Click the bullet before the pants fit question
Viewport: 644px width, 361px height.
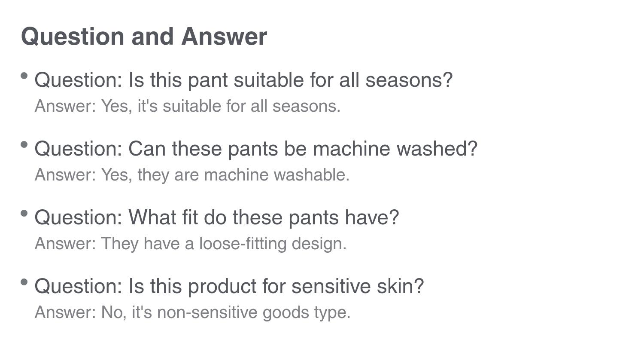(24, 214)
